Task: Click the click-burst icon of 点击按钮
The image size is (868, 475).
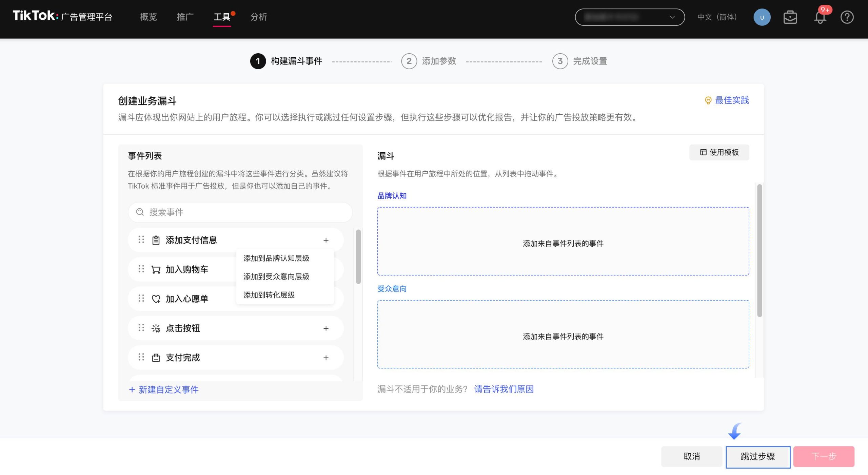Action: (156, 328)
